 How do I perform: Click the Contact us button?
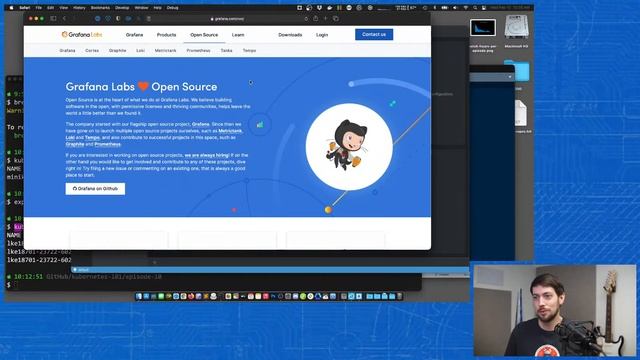click(374, 35)
